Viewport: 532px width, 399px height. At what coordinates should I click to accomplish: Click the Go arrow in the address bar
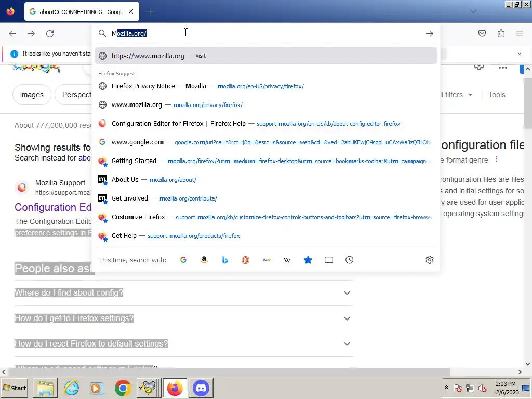(430, 34)
